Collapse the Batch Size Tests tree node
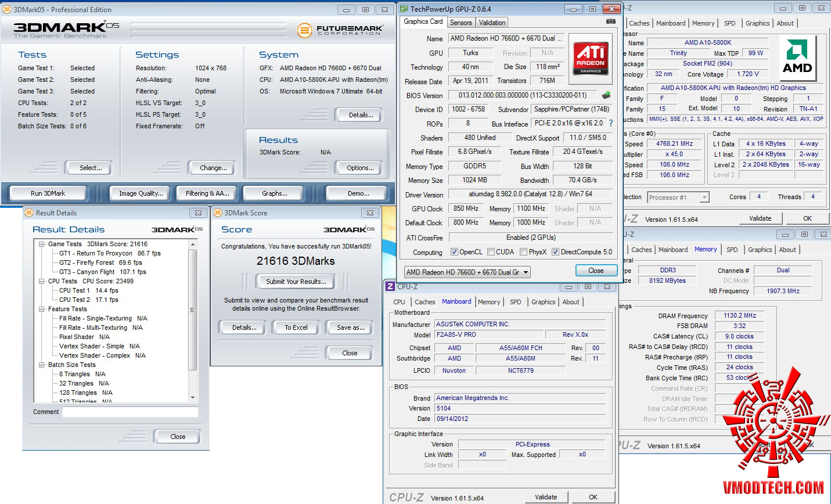This screenshot has width=831, height=504. point(42,365)
